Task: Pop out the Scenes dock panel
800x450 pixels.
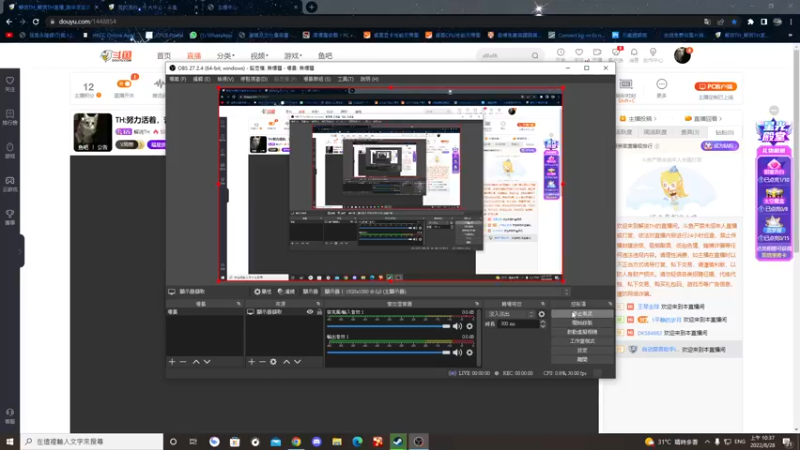Action: 238,304
